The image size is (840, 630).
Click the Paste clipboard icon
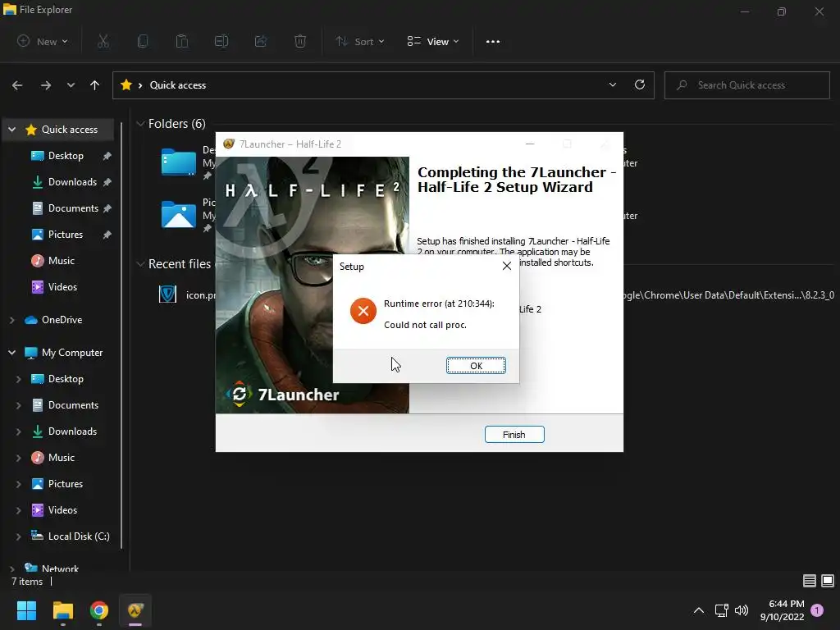click(x=182, y=41)
